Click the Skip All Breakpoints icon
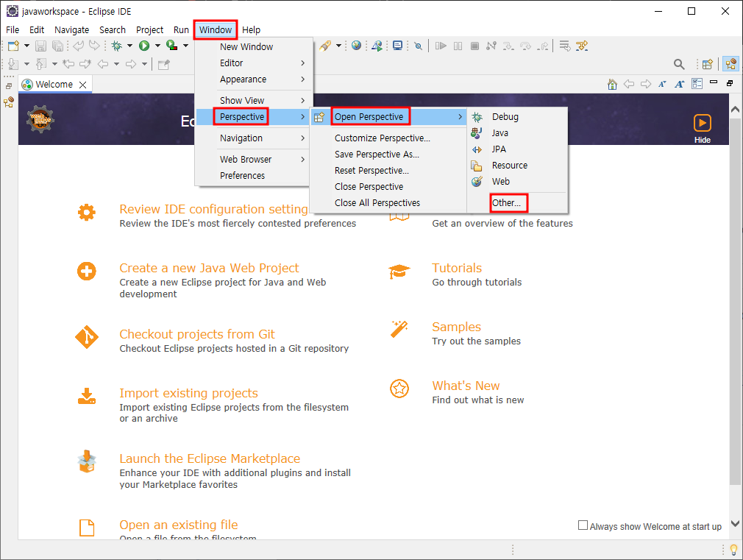The height and width of the screenshot is (560, 743). click(418, 46)
